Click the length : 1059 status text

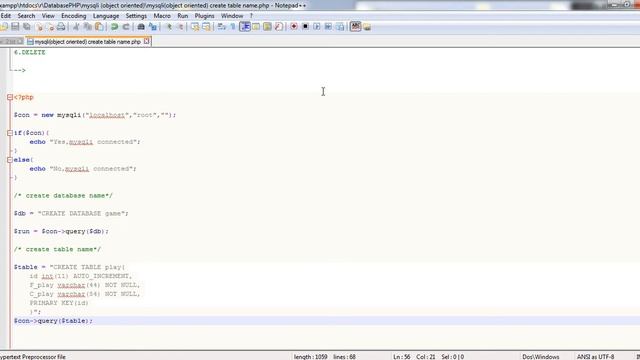310,357
